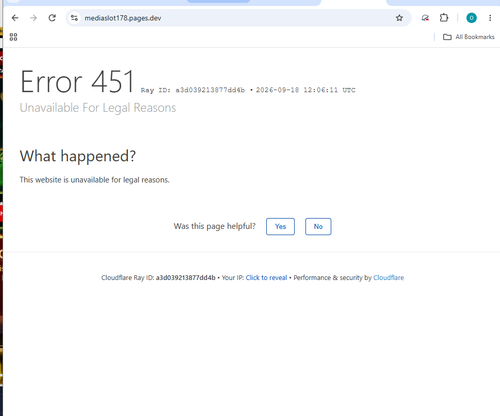Click the incognito-style toolbar extension icon
This screenshot has width=500, height=416.
click(425, 18)
